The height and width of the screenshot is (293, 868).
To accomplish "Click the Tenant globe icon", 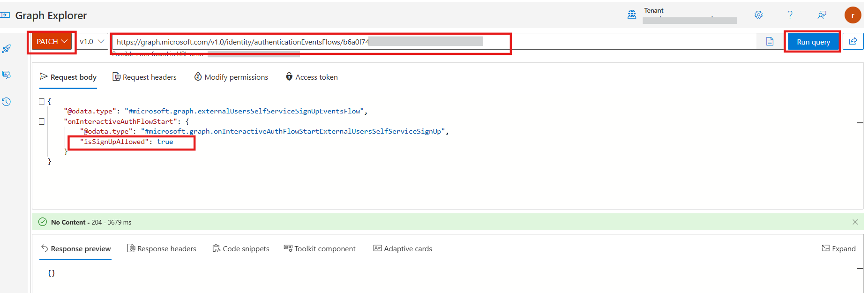I will (632, 15).
